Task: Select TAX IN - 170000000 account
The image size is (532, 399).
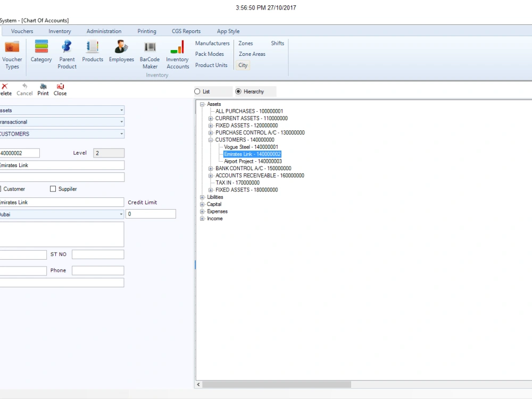Action: point(237,182)
